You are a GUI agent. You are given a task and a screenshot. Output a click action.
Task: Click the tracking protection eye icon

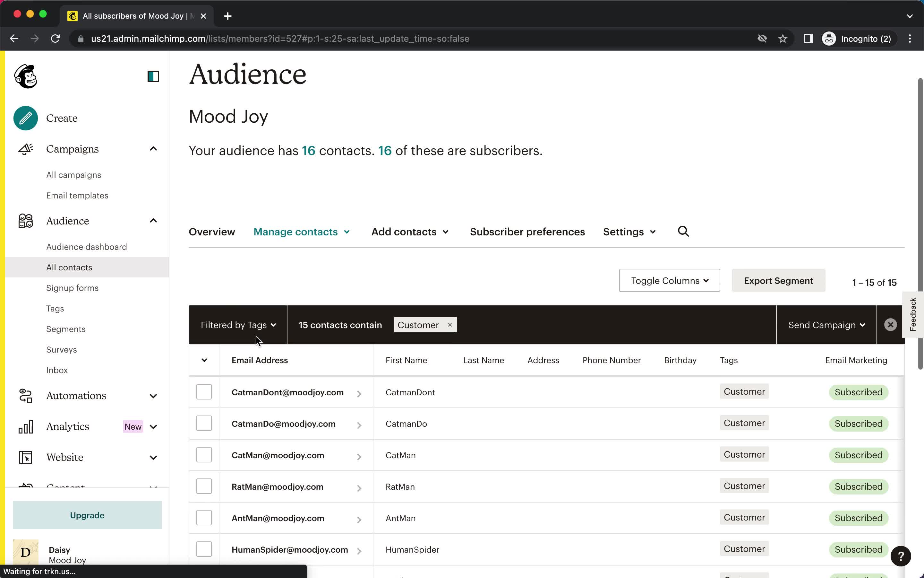tap(762, 39)
